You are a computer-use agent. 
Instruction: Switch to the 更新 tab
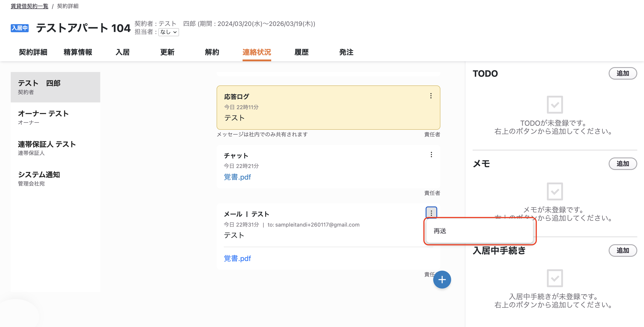[167, 52]
